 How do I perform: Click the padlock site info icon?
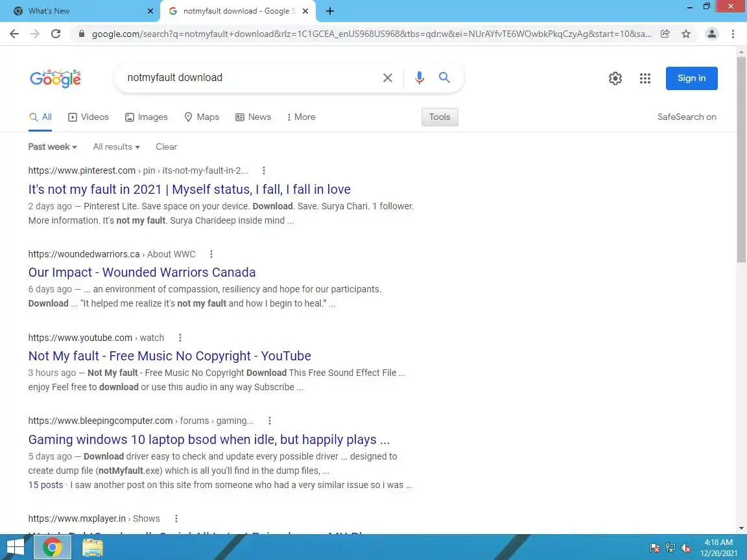[82, 34]
